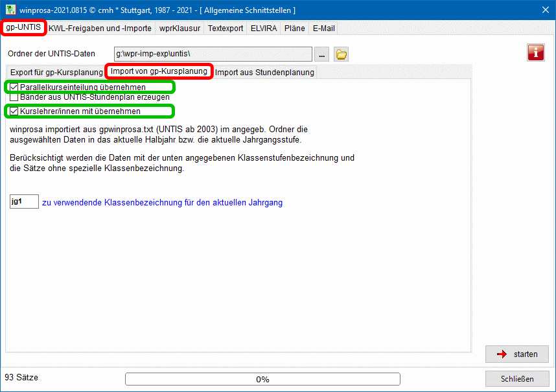The height and width of the screenshot is (392, 556).
Task: Click the winprosa app icon in title bar
Action: click(x=10, y=10)
